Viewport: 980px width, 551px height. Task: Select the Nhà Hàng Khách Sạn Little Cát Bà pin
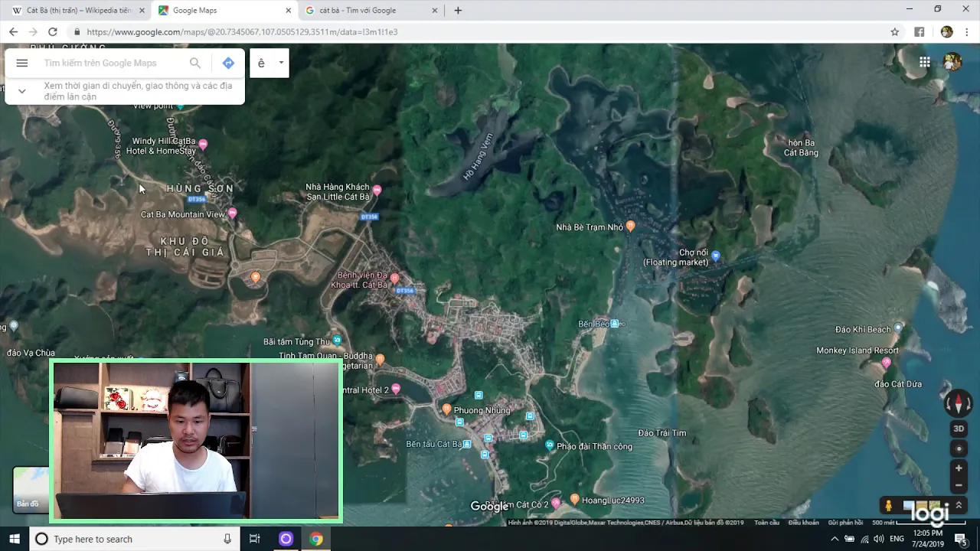(377, 190)
